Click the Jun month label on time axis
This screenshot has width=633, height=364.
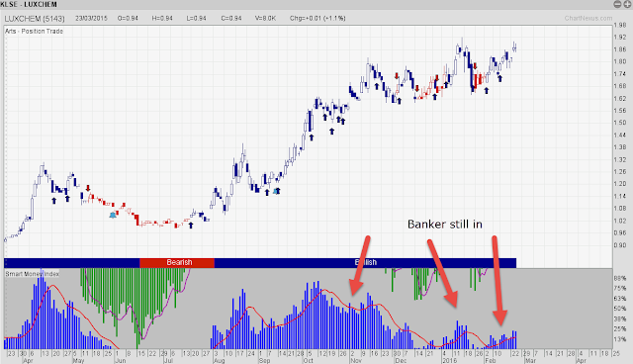(x=121, y=360)
